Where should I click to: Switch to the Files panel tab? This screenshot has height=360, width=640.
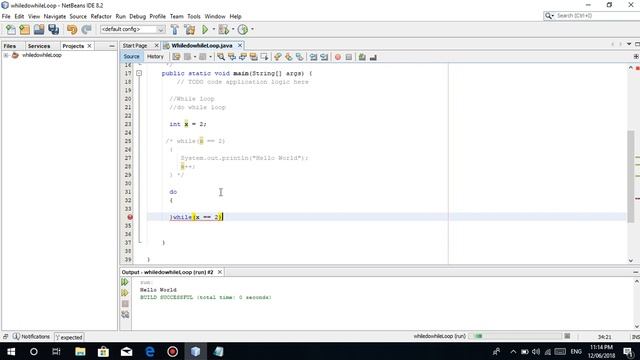coord(10,46)
